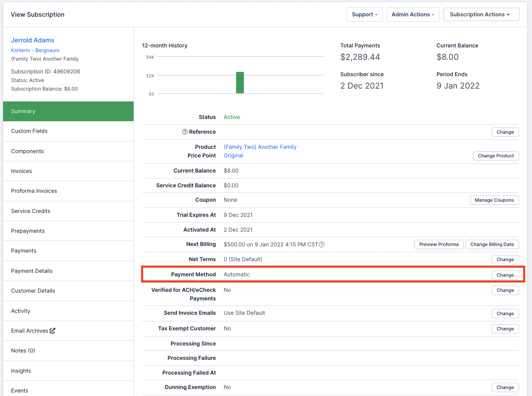Image resolution: width=532 pixels, height=396 pixels.
Task: Open Jerrold Adams customer link
Action: pyautogui.click(x=33, y=40)
